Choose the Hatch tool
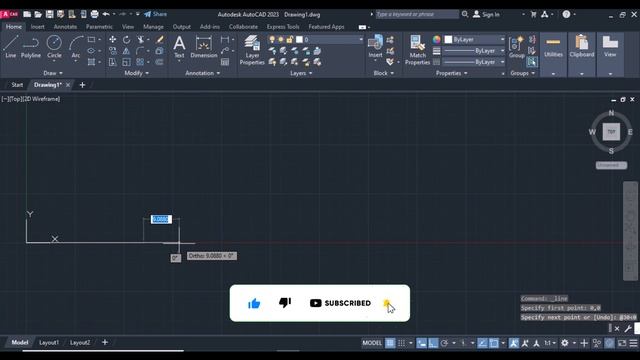Viewport: 640px width, 360px height. click(x=91, y=62)
